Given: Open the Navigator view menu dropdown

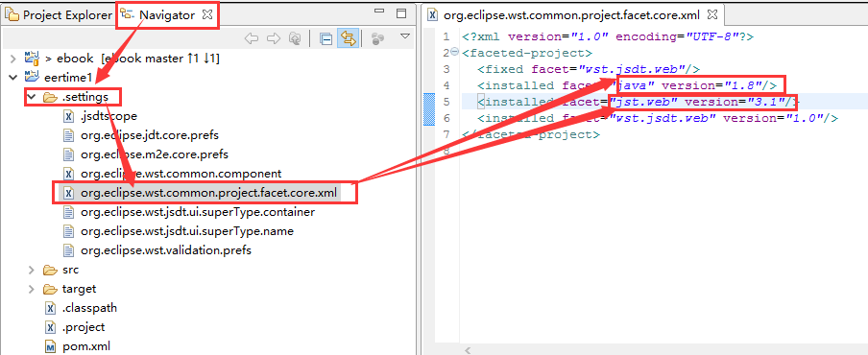Looking at the screenshot, I should [x=404, y=36].
